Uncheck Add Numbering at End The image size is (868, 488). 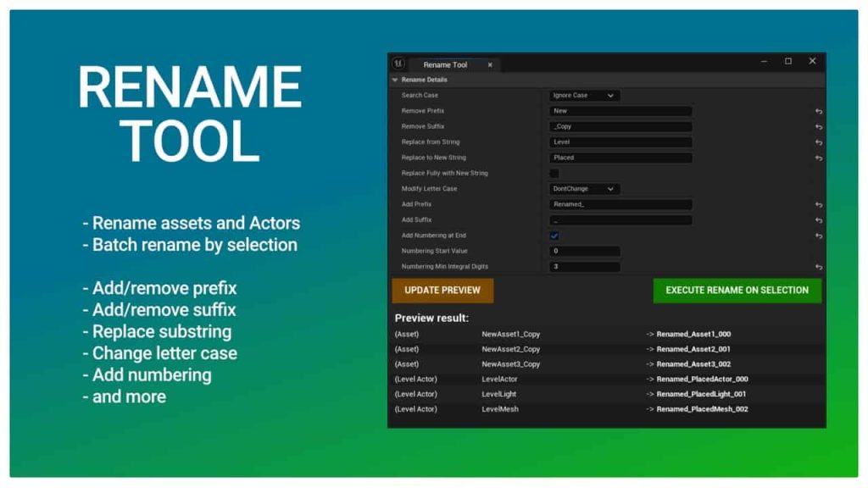[x=554, y=236]
